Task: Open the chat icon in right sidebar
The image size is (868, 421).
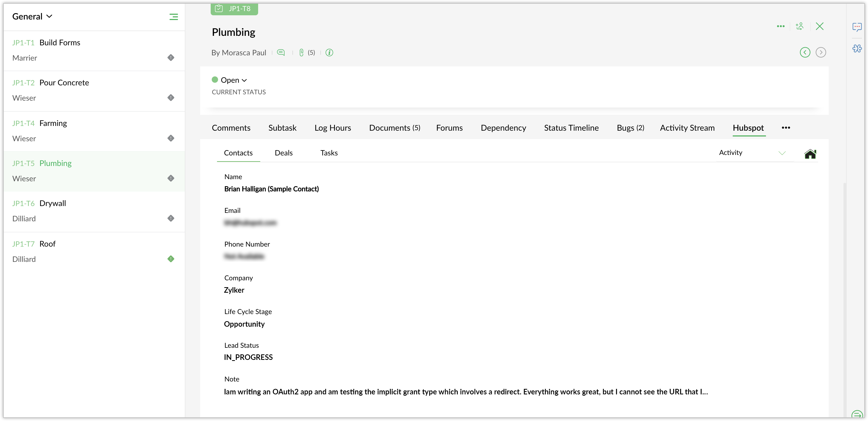Action: (x=857, y=27)
